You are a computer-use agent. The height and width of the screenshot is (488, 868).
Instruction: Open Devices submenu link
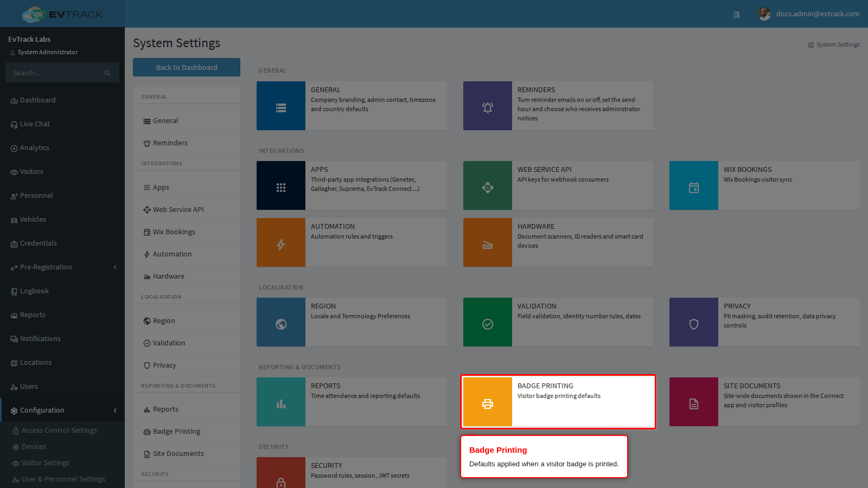pyautogui.click(x=34, y=447)
